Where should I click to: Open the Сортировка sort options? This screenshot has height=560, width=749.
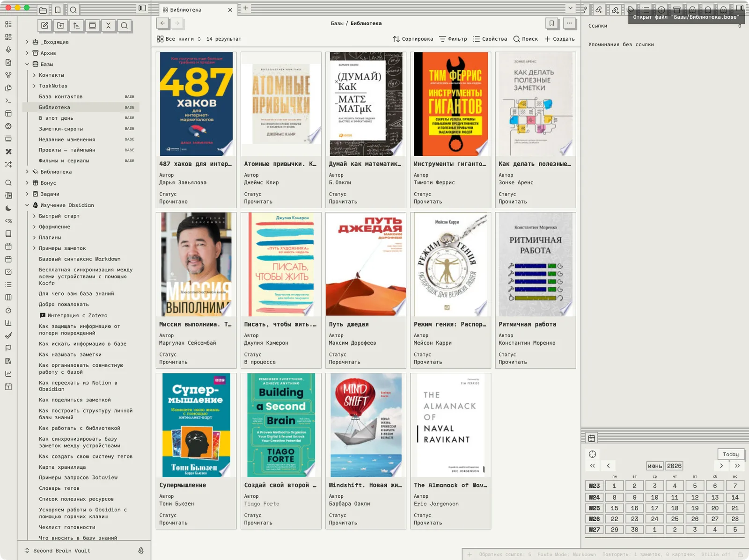[x=413, y=39]
